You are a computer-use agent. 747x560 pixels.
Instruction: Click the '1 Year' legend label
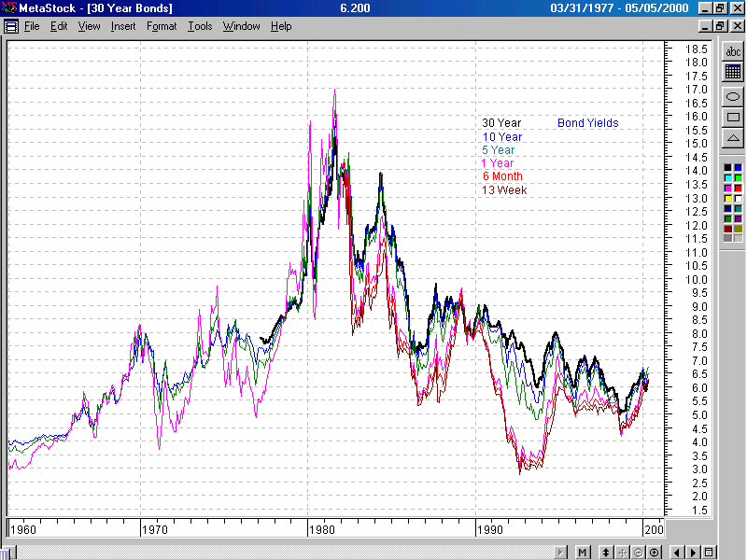(x=498, y=163)
